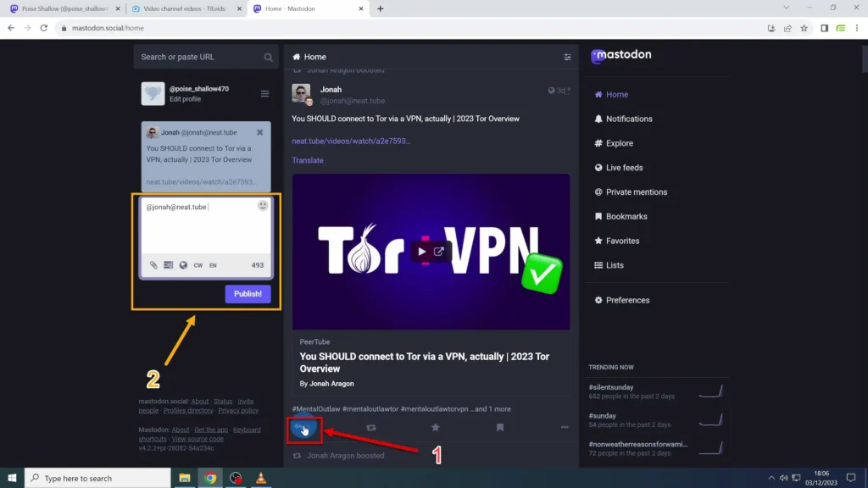This screenshot has width=868, height=488.
Task: Open the emoji picker in compose box
Action: [x=263, y=206]
